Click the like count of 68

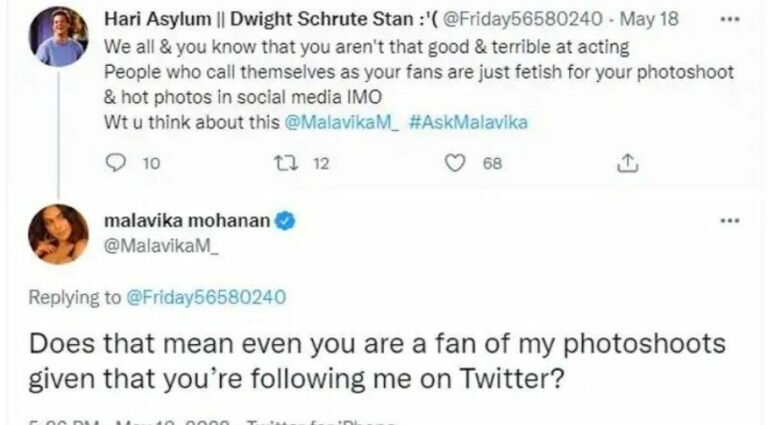pos(492,163)
